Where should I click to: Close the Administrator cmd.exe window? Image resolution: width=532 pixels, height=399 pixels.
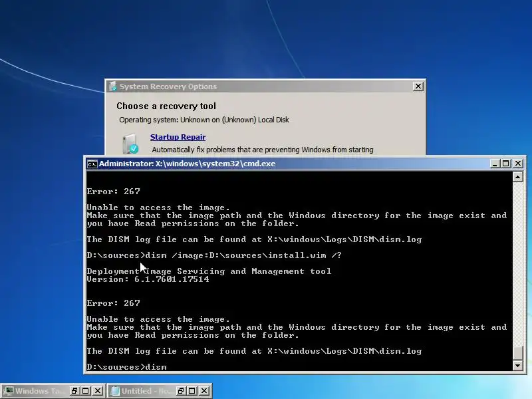coord(518,164)
